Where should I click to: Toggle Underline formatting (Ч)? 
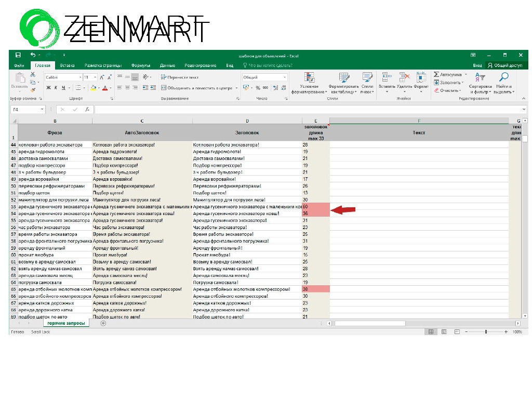[63, 88]
